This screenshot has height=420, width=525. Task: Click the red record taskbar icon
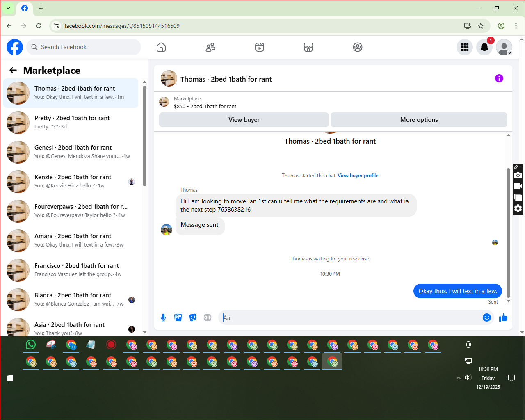(111, 345)
